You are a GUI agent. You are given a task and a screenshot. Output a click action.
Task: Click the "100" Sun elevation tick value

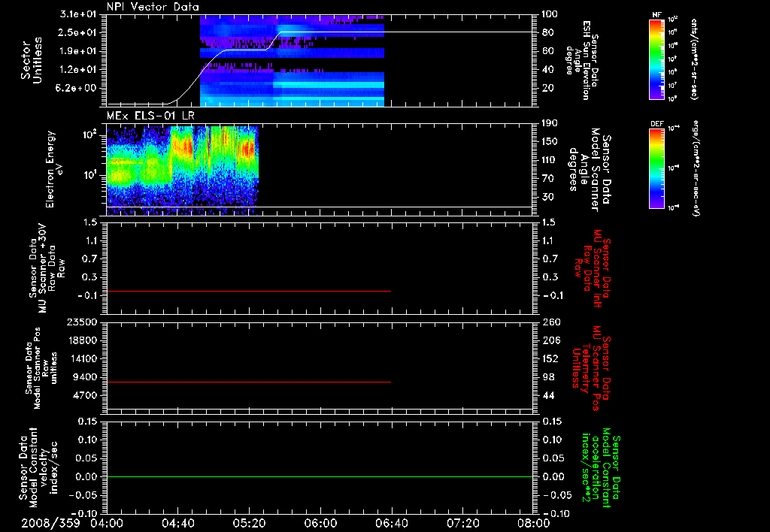550,14
